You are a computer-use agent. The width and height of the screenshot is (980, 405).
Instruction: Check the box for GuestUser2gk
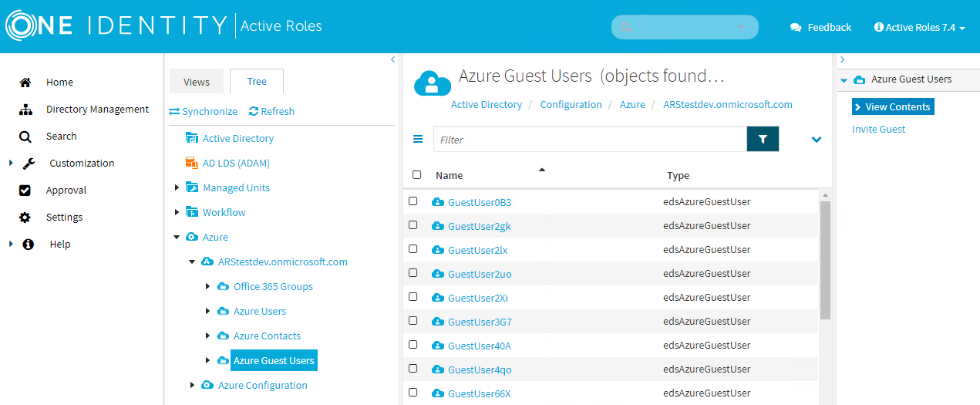413,224
